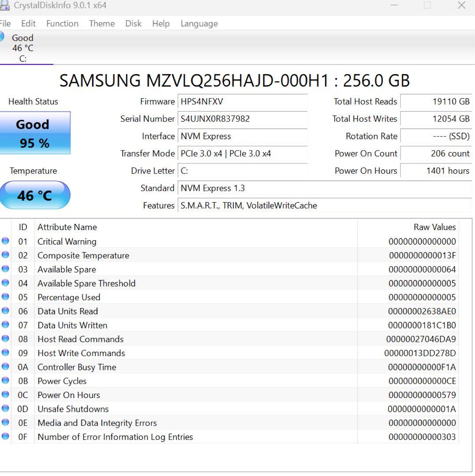
Task: Click the blue indicator next to Power Cycles
Action: pyautogui.click(x=5, y=380)
